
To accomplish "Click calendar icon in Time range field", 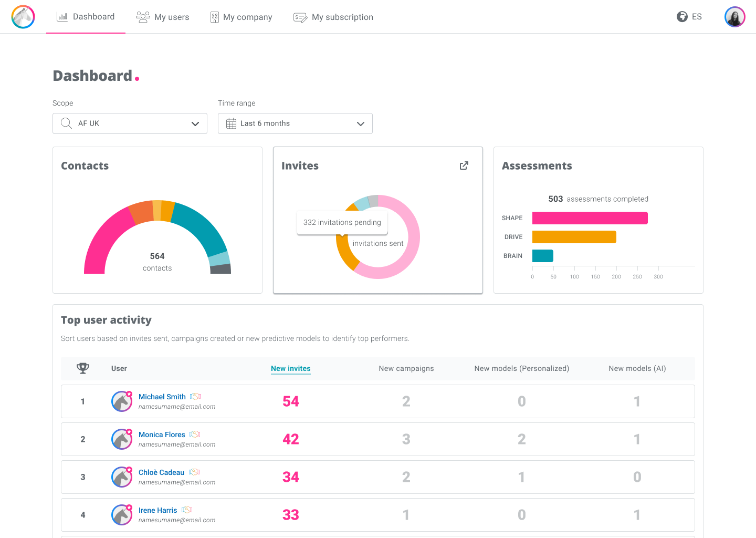I will coord(231,123).
